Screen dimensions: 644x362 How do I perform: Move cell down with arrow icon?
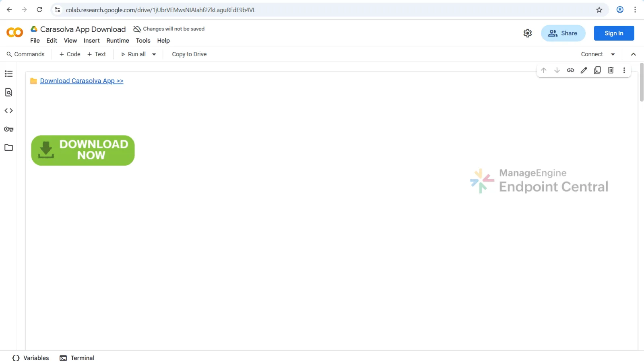(557, 70)
